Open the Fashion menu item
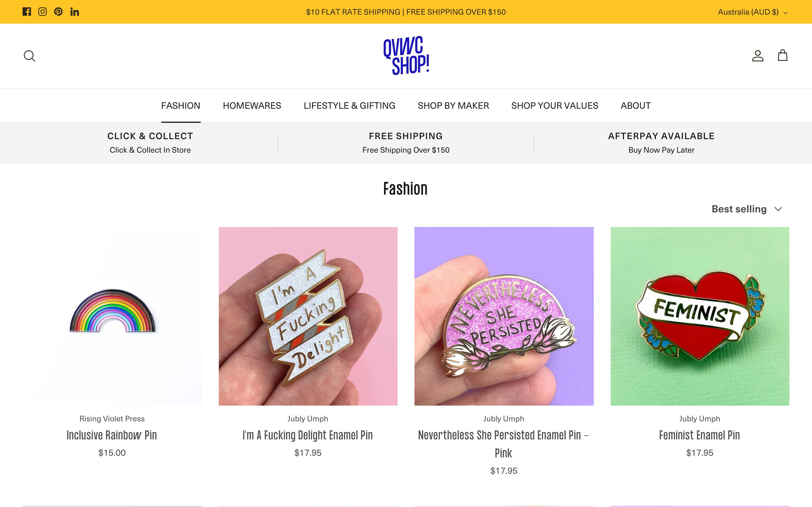The image size is (812, 507). pyautogui.click(x=180, y=106)
